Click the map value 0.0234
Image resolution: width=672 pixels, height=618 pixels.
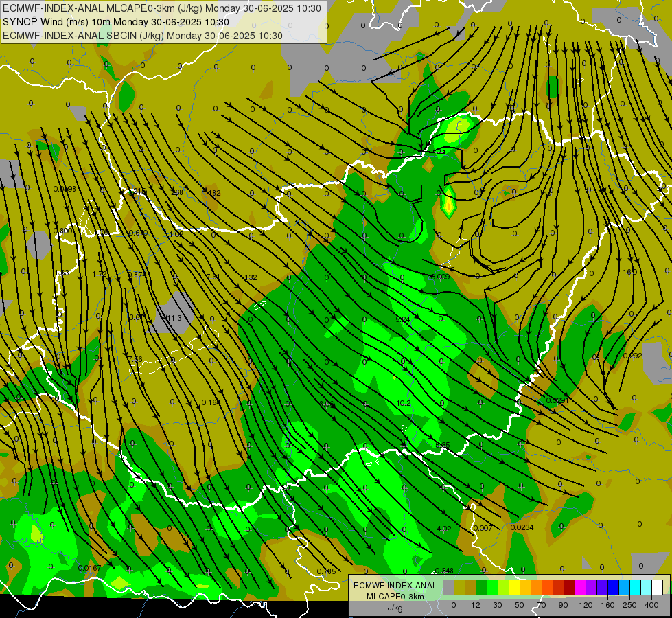[522, 527]
